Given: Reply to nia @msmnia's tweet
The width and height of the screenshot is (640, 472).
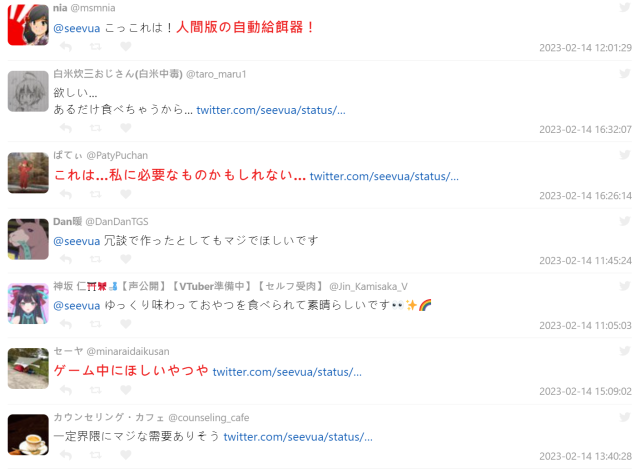Looking at the screenshot, I should click(x=66, y=47).
